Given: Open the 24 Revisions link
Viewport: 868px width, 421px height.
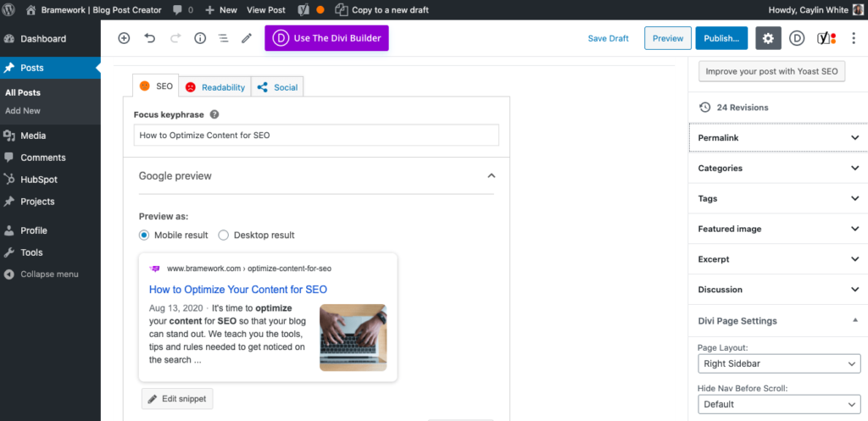Looking at the screenshot, I should coord(743,108).
